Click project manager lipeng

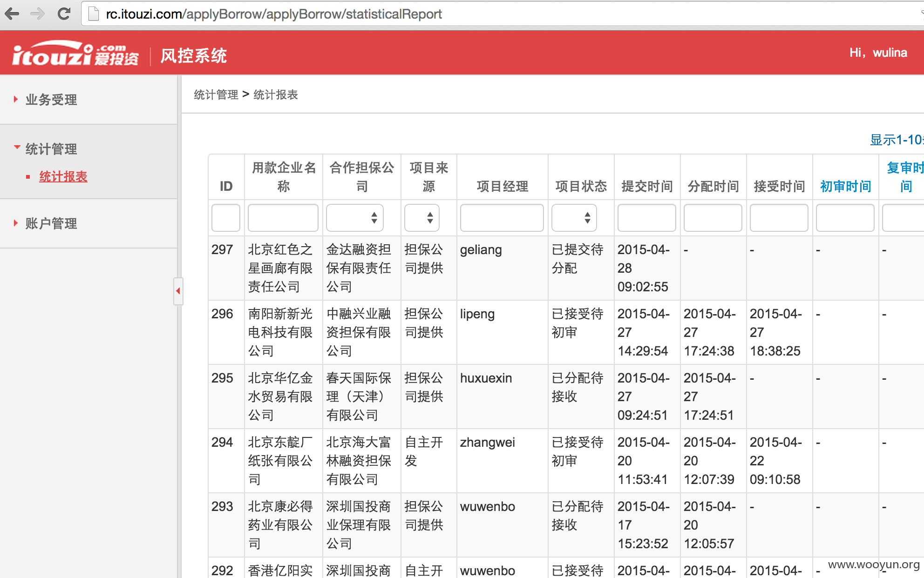point(477,315)
